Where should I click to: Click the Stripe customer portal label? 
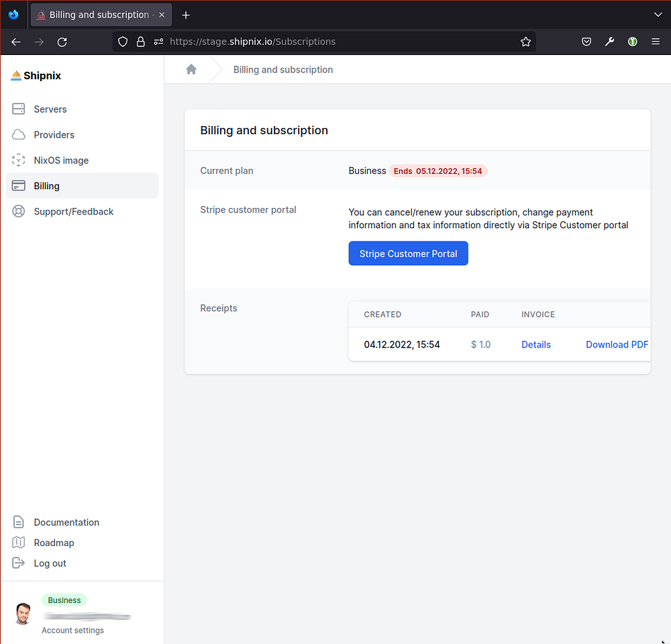pos(248,210)
